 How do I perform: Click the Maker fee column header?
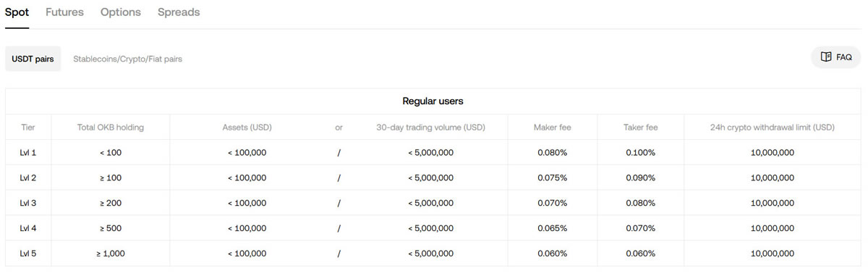[552, 127]
